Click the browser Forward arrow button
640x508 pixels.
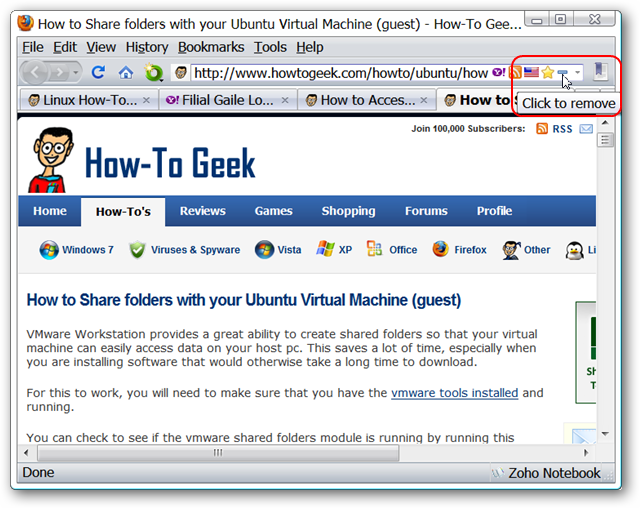60,73
